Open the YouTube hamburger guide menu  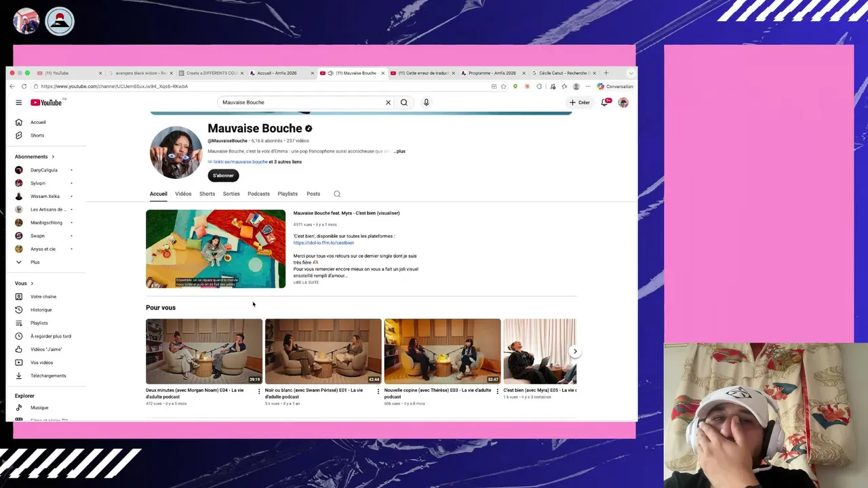[19, 102]
